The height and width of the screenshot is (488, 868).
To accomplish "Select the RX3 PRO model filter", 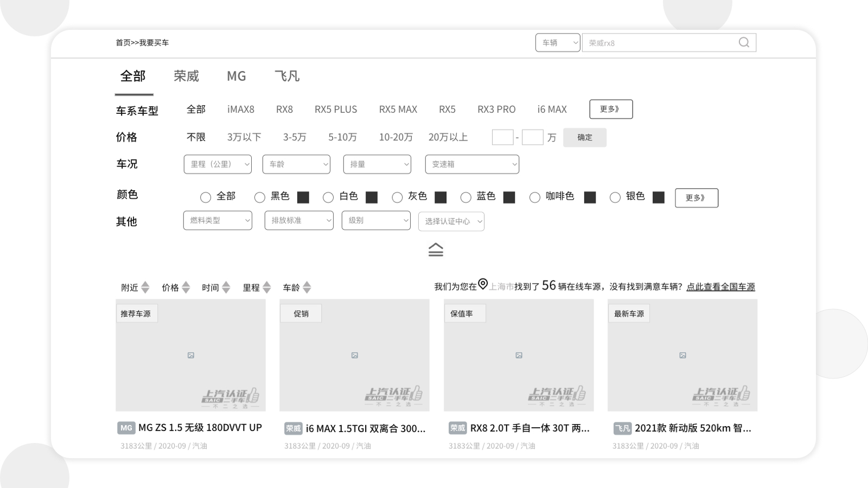I will click(x=496, y=109).
